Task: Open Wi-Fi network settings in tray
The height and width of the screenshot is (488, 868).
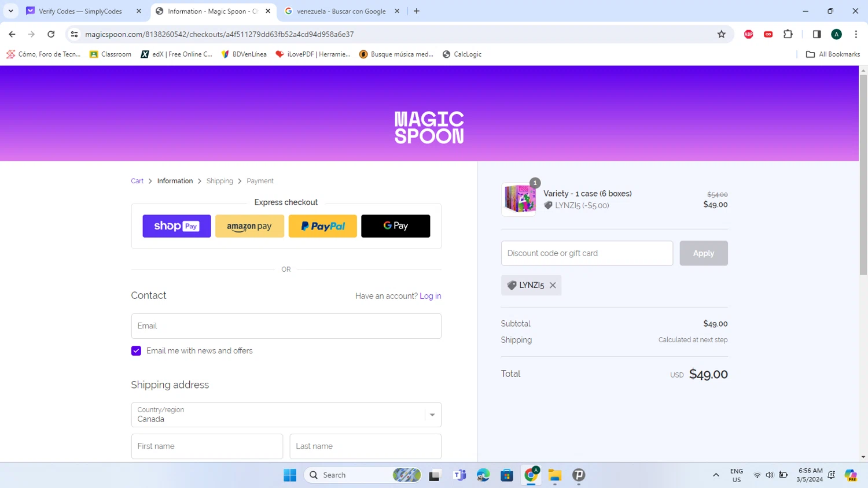Action: (757, 475)
